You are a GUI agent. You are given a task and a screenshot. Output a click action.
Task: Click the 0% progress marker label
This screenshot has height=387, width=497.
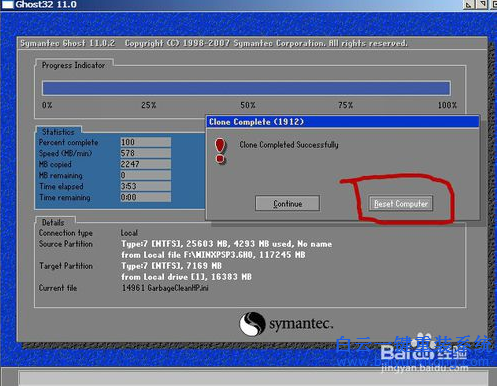(47, 105)
